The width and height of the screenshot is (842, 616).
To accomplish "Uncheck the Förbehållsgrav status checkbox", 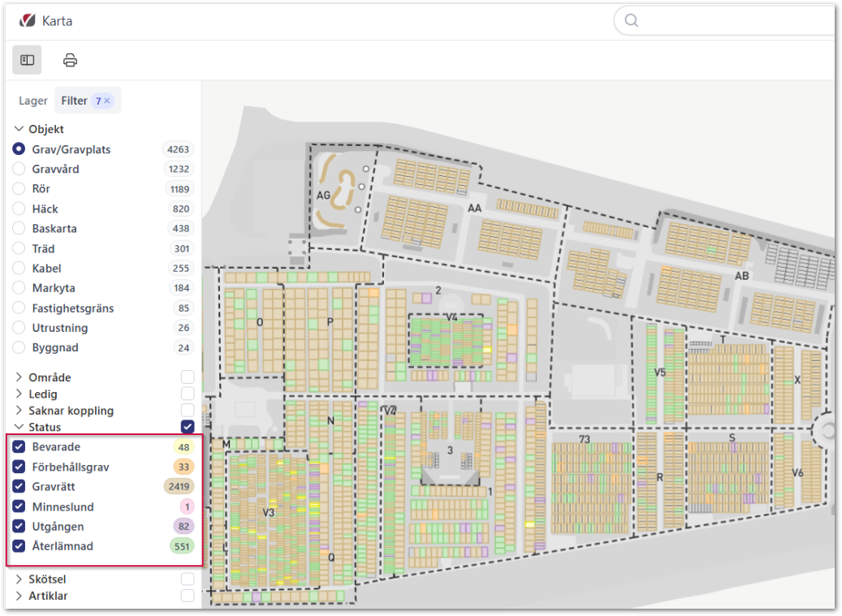I will (19, 467).
